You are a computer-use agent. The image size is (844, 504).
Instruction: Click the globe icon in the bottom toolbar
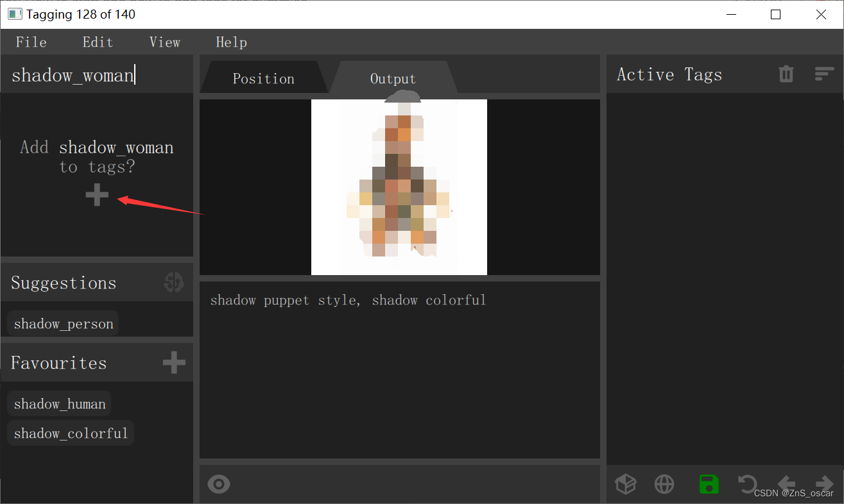(x=664, y=484)
